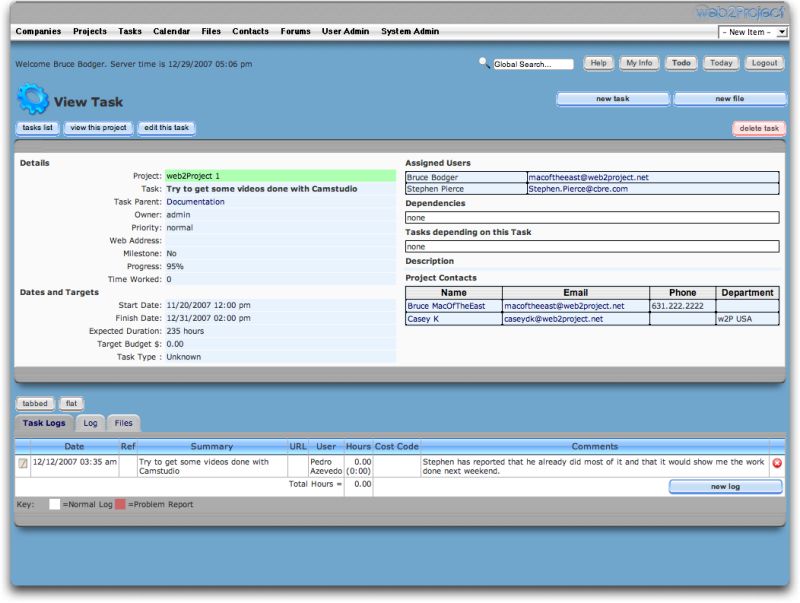The width and height of the screenshot is (800, 603).
Task: Click the Stephen Pierce assigned user cell
Action: [x=466, y=189]
